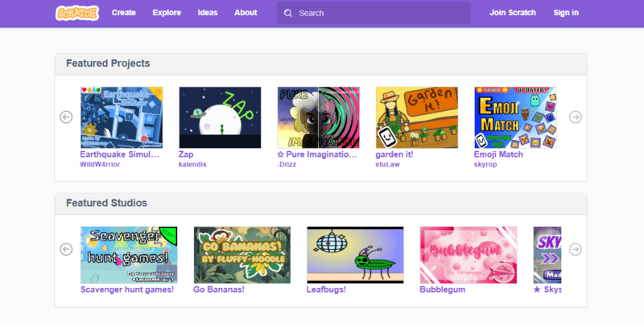Click the Featured Studios heading

click(x=106, y=203)
